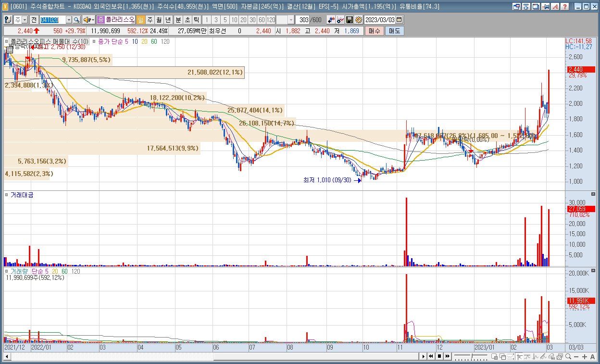600x364 pixels.
Task: Select interval 10 button
Action: pyautogui.click(x=234, y=20)
